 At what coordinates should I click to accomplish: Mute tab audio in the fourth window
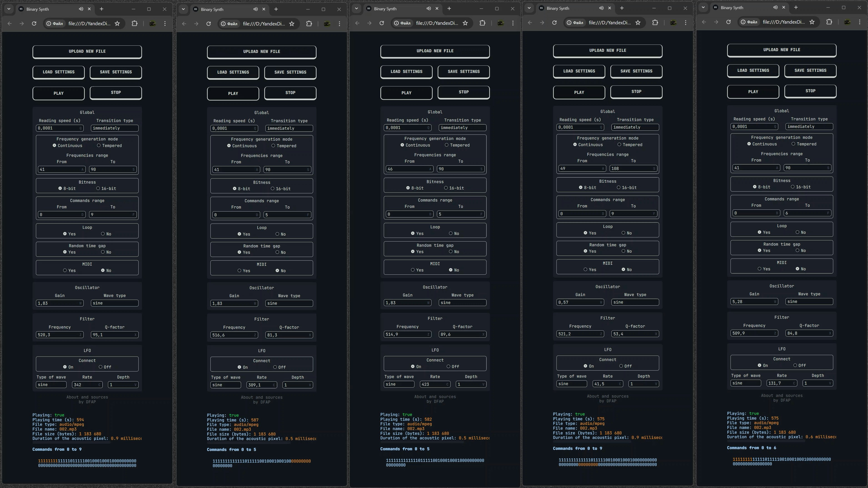point(601,8)
